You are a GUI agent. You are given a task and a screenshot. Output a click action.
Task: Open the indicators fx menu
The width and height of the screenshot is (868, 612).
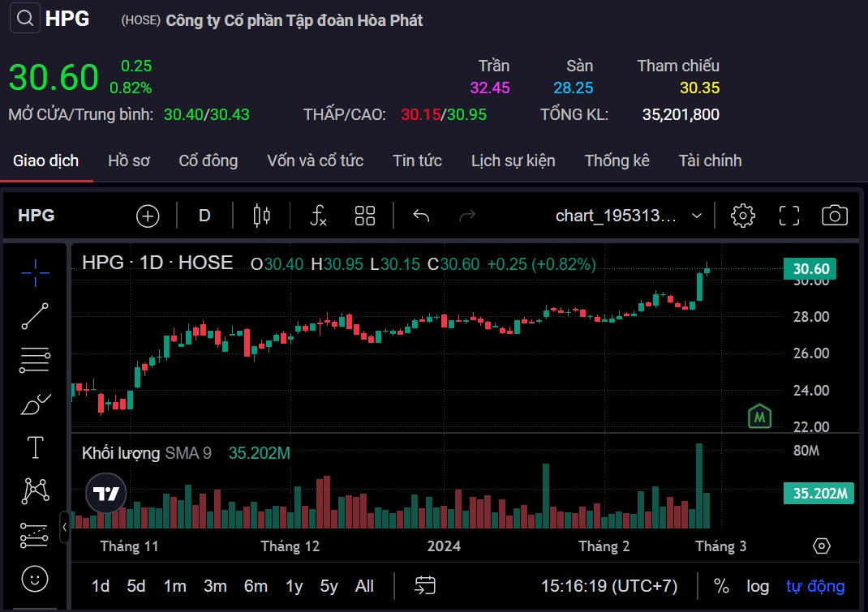pyautogui.click(x=319, y=216)
